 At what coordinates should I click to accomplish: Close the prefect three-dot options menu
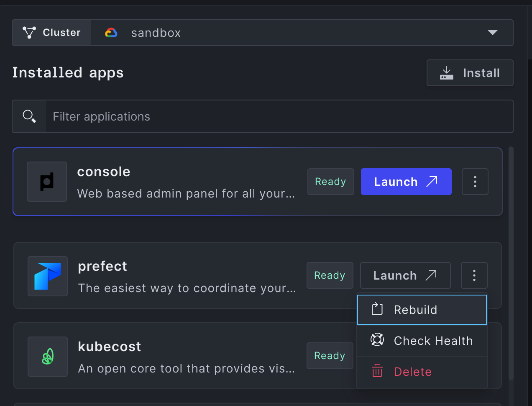pos(474,275)
